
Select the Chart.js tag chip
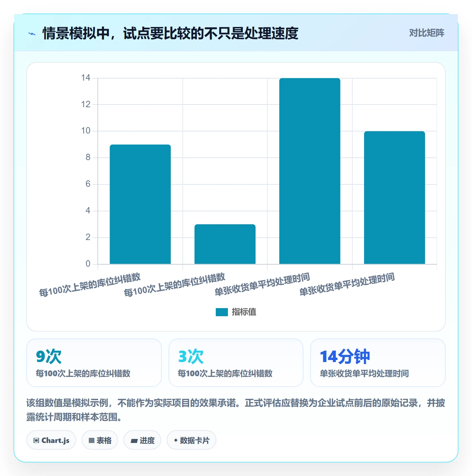pyautogui.click(x=51, y=440)
